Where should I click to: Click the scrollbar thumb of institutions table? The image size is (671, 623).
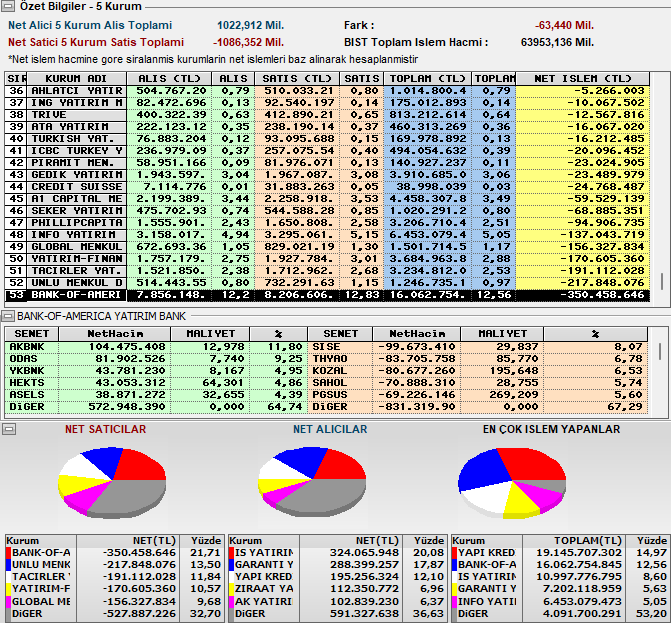coord(662,281)
